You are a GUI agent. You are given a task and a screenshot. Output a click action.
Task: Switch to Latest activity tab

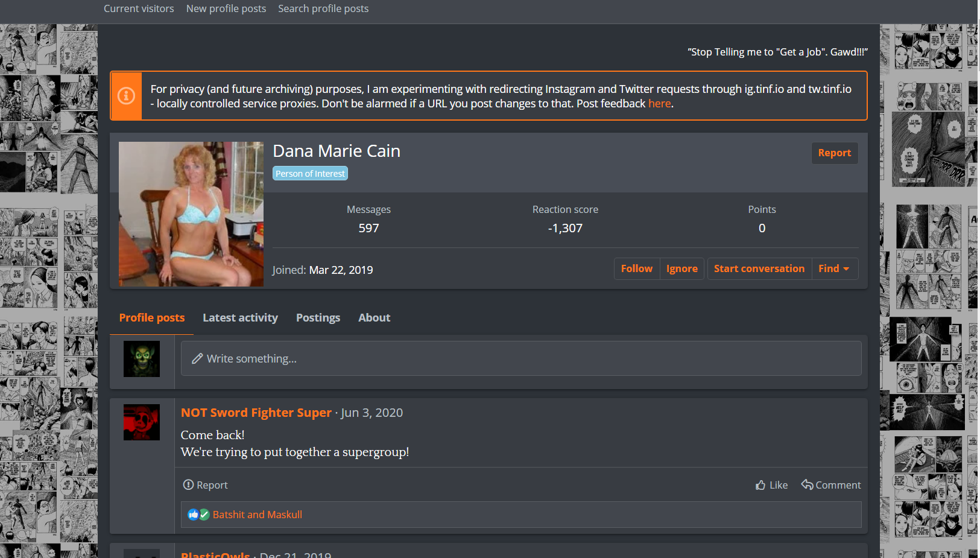point(240,318)
